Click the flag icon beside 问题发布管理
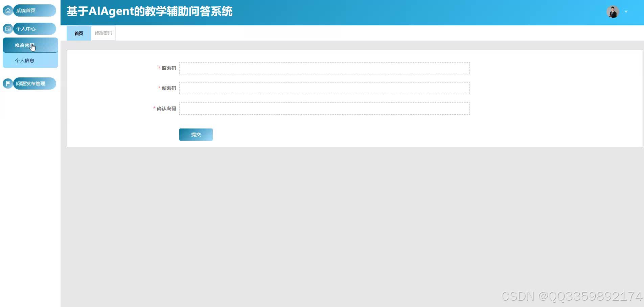This screenshot has width=644, height=307. pos(8,84)
